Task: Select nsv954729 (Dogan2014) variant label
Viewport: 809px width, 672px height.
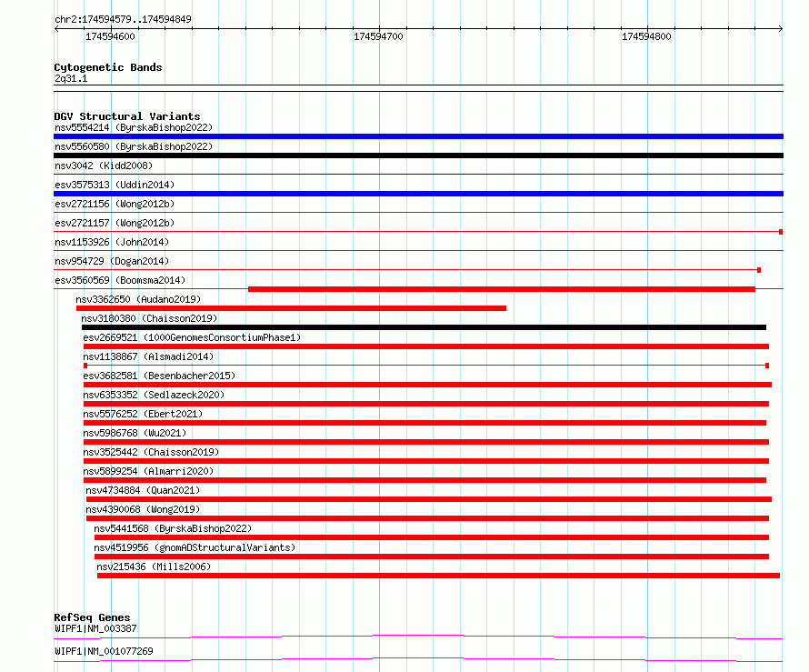Action: (112, 261)
